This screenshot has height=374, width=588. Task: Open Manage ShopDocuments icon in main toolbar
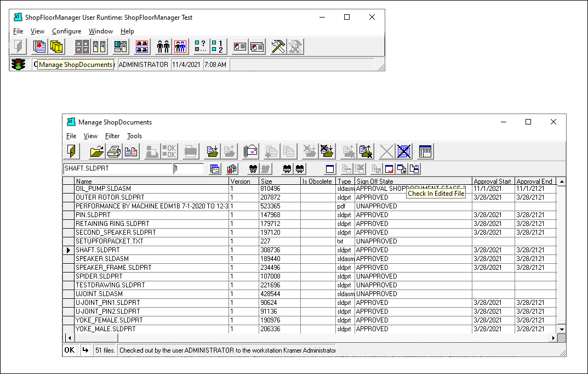pos(39,47)
